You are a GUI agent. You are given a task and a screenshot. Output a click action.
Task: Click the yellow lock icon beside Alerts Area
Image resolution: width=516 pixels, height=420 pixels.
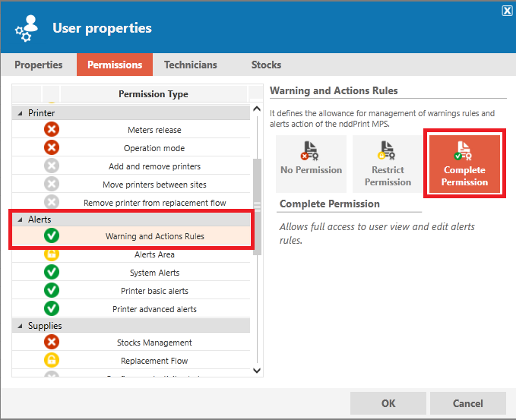(52, 254)
